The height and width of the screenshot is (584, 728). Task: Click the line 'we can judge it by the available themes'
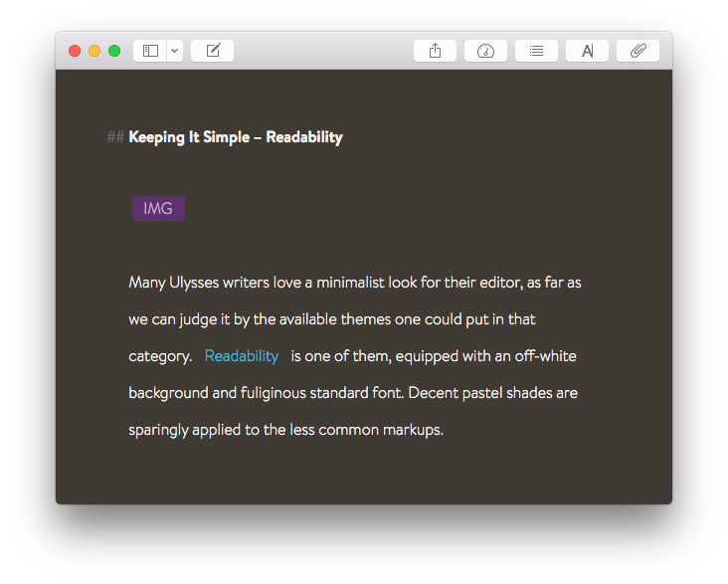[x=332, y=319]
